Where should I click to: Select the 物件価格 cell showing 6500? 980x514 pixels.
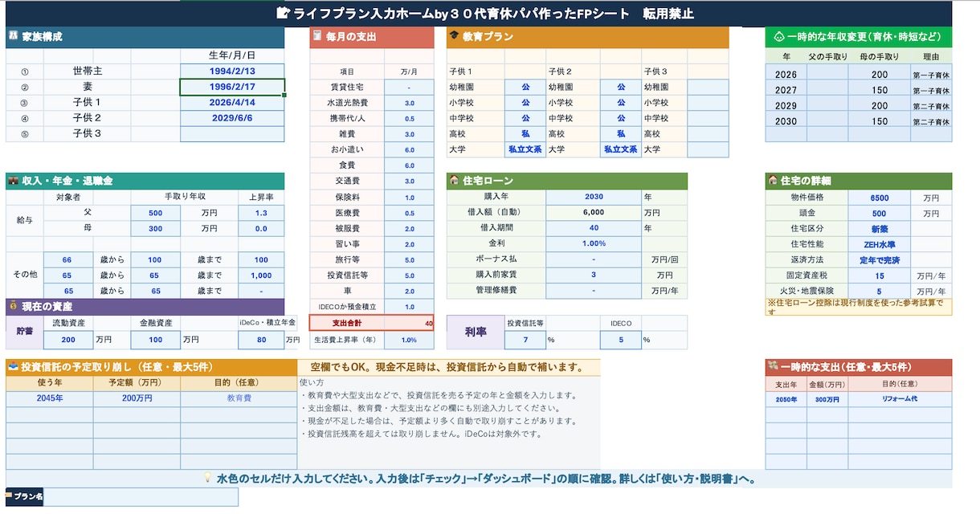click(879, 198)
